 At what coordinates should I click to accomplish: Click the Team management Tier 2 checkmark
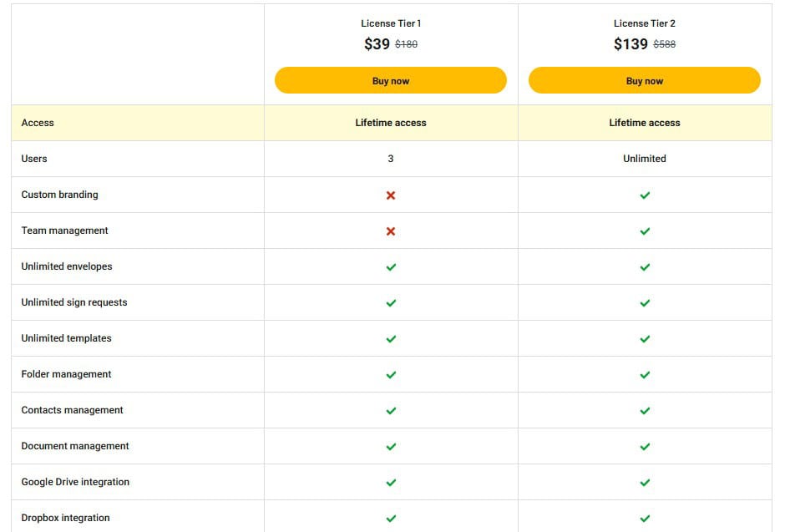point(644,231)
